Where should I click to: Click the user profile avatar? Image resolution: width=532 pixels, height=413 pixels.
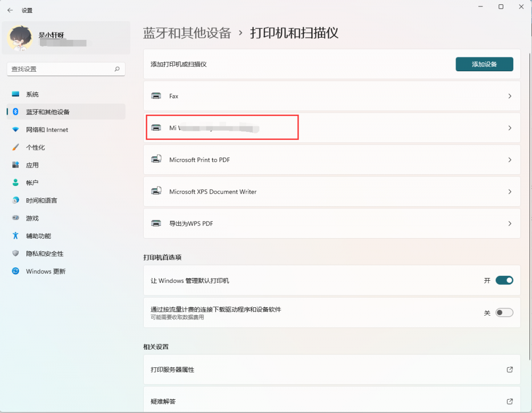(x=20, y=38)
